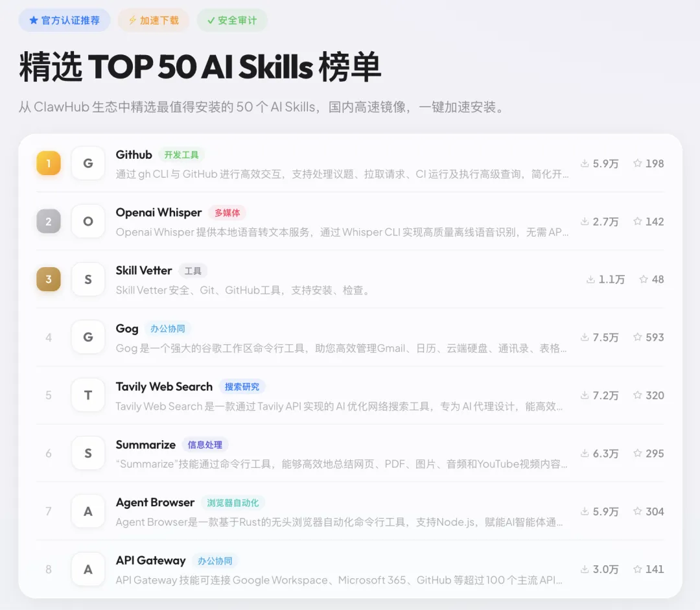The image size is (700, 610).
Task: Click the subtitle starting 从 ClawHub 生态中
Action: 262,107
